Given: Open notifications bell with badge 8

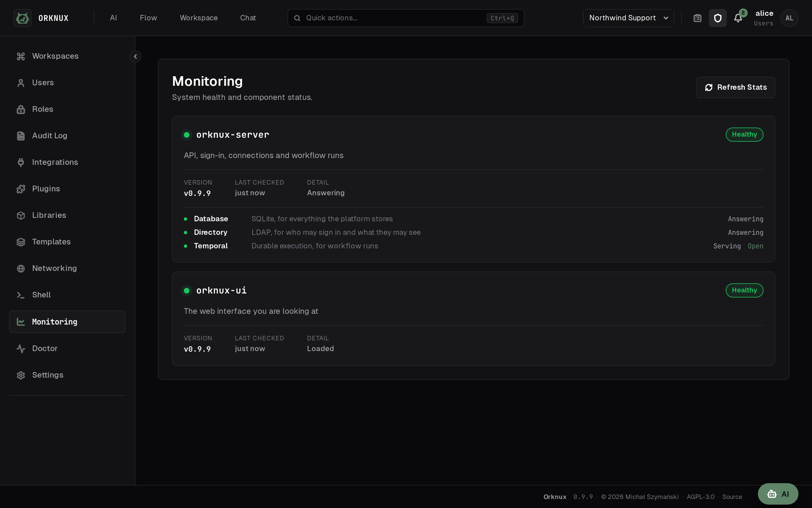Looking at the screenshot, I should point(738,18).
